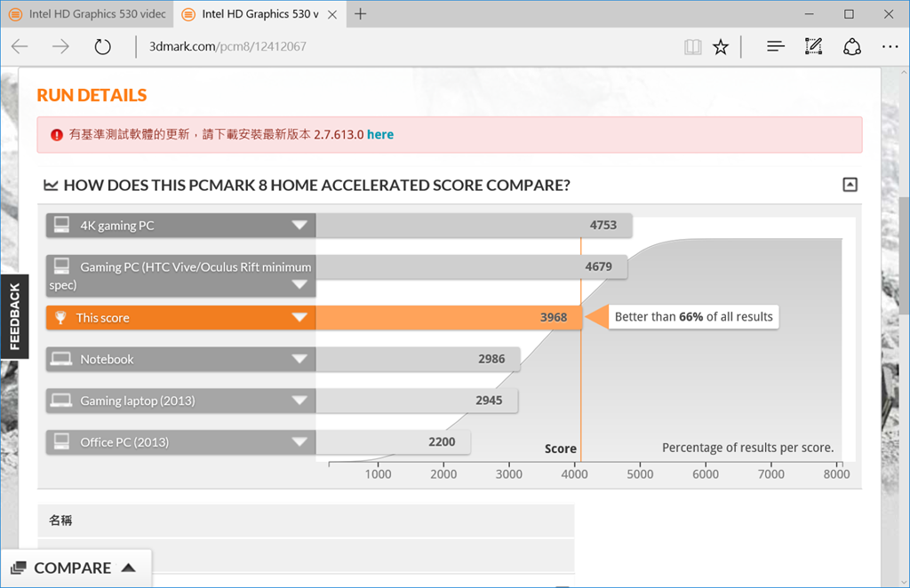Open reading view book icon
This screenshot has height=588, width=910.
tap(692, 47)
